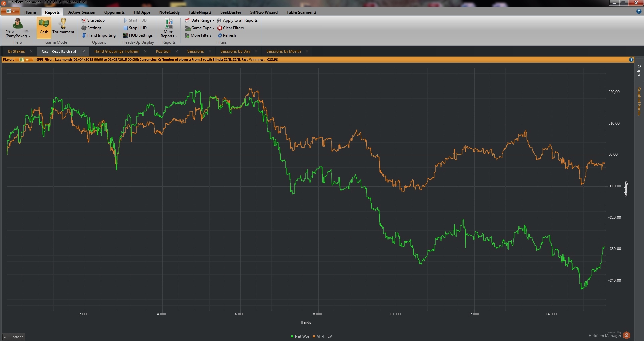Open the HM Apps tab
644x341 pixels.
pyautogui.click(x=142, y=12)
